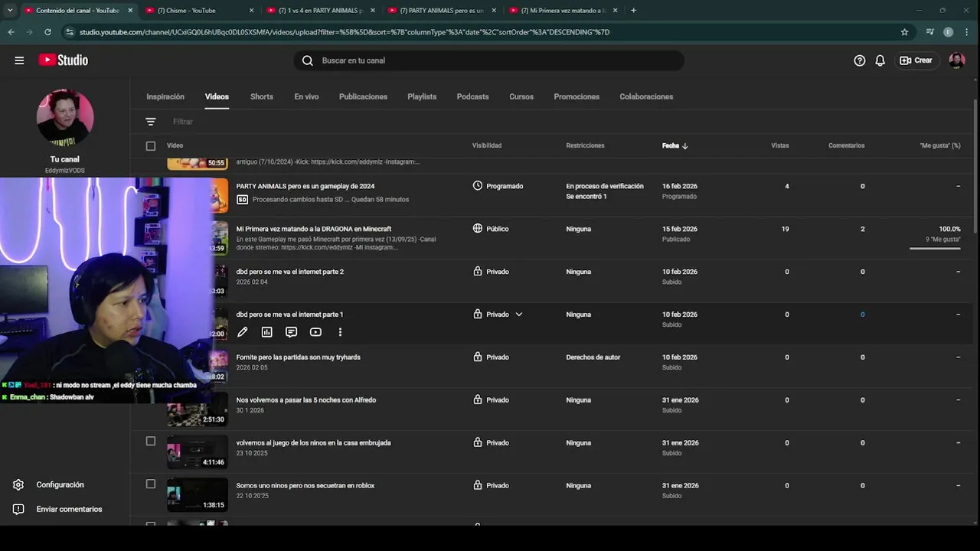Open the account avatar menu
Screen dimensions: 980x551
[x=957, y=60]
